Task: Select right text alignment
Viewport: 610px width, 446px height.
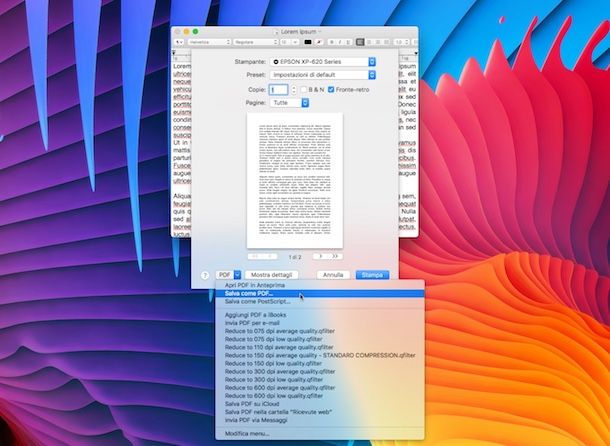Action: 377,42
